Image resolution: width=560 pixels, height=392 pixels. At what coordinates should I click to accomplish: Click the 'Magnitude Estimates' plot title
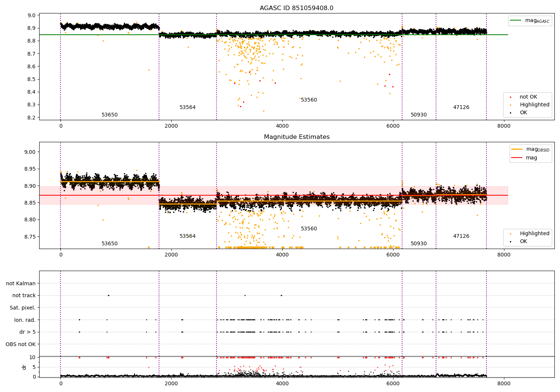[x=296, y=137]
